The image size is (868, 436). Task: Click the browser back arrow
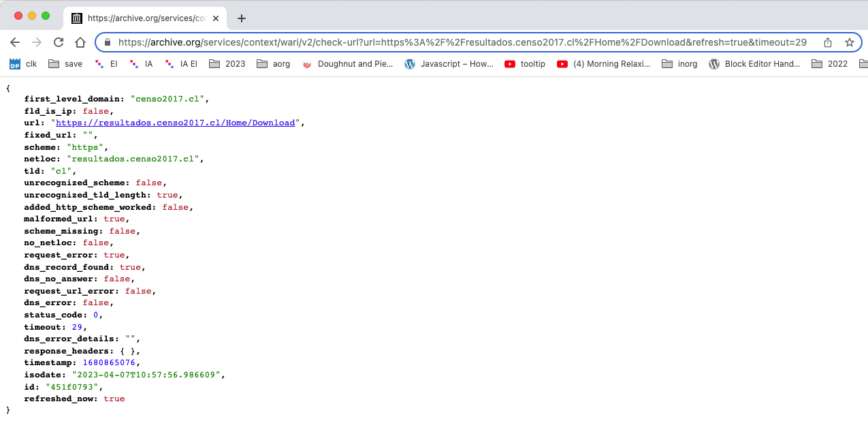tap(15, 42)
